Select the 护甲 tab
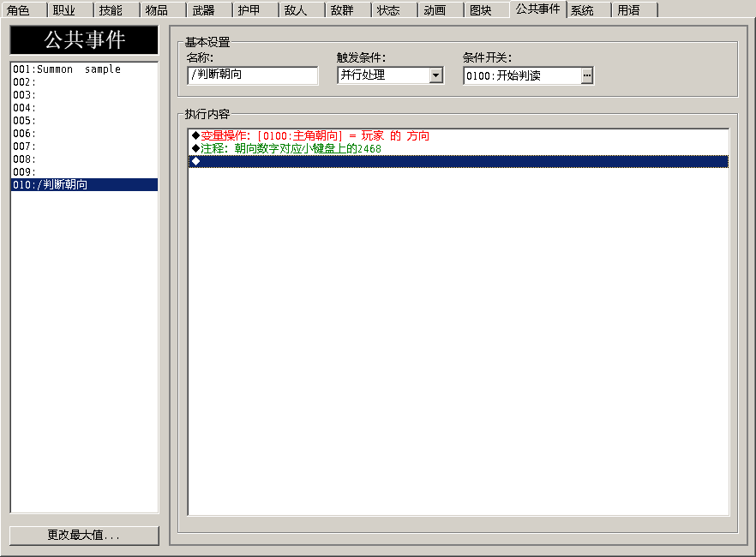 pos(255,10)
